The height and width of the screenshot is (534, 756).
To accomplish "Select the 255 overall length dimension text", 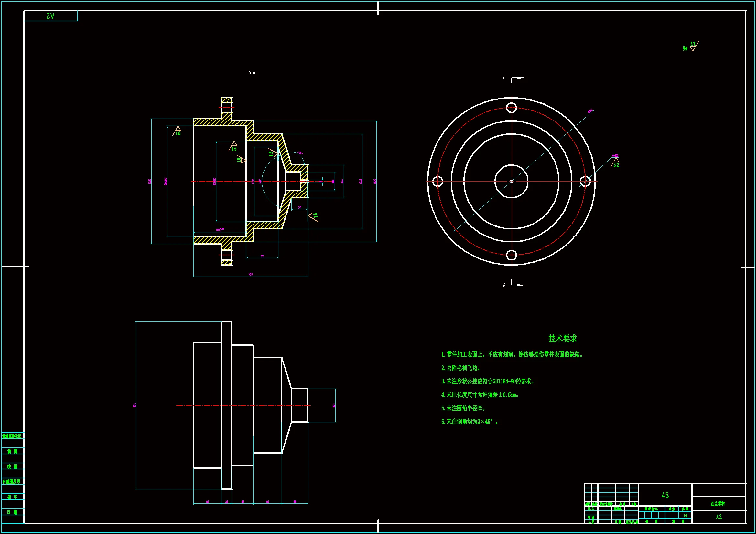I will tap(251, 274).
